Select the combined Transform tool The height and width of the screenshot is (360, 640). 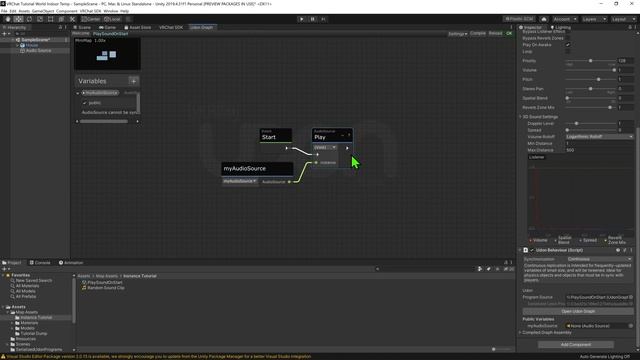61,19
